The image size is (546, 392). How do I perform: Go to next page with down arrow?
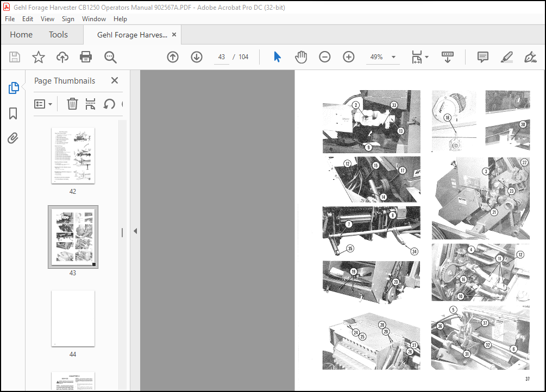tap(197, 57)
